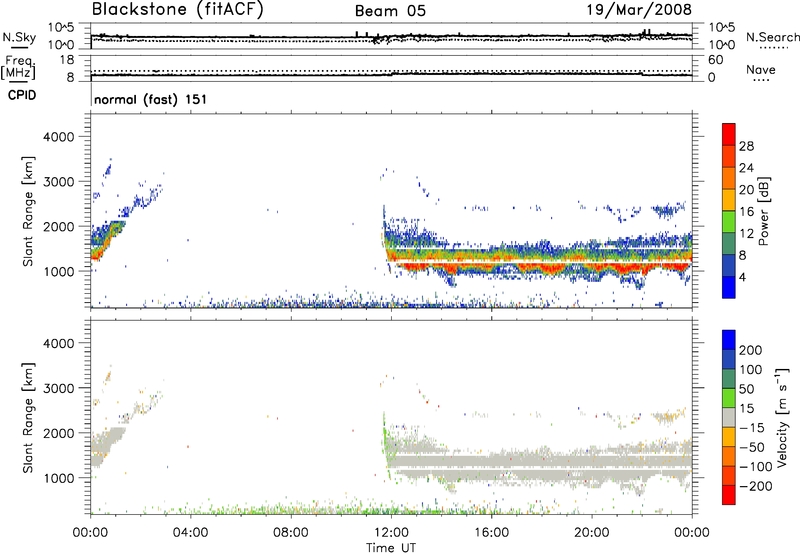Click the "04:00" time tick label
Viewport: 800px width, 554px height.
click(190, 533)
